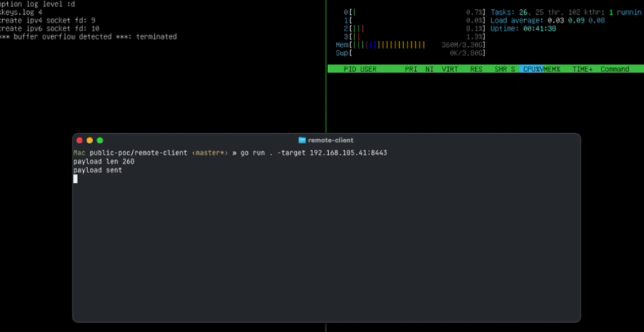The height and width of the screenshot is (332, 644).
Task: Click the public-poc/remote-client path in prompt
Action: point(138,153)
